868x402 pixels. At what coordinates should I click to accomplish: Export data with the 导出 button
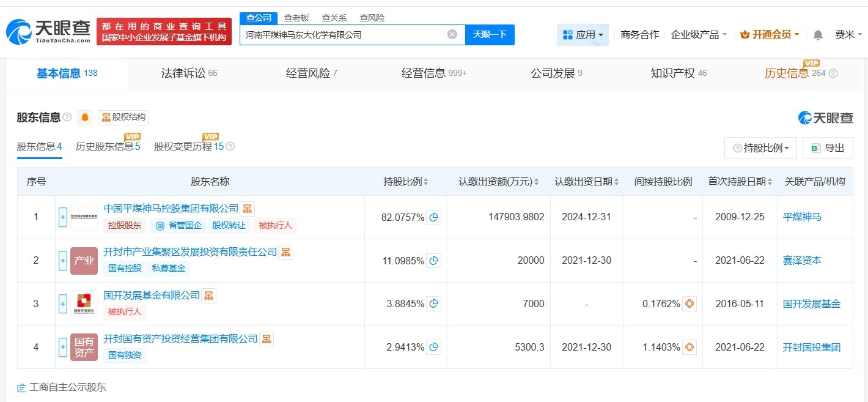click(x=828, y=148)
